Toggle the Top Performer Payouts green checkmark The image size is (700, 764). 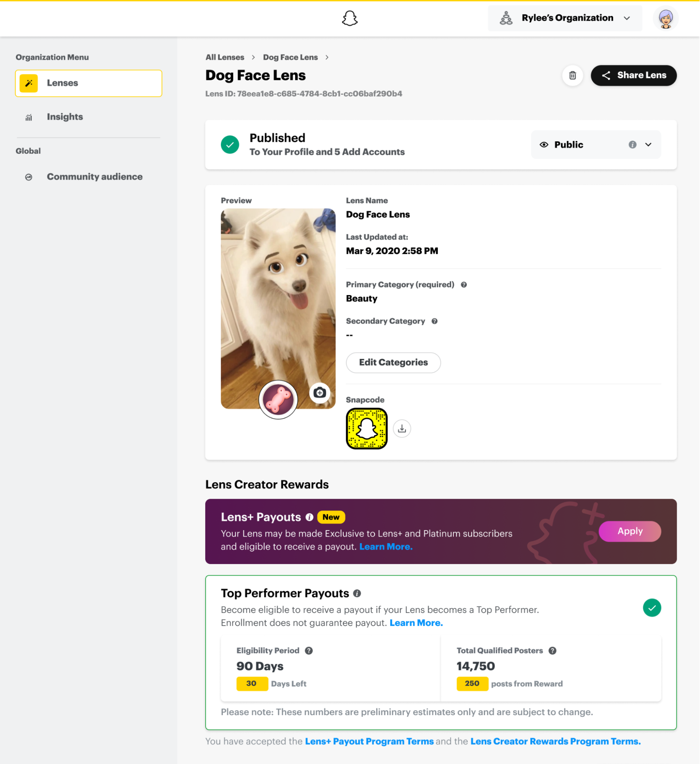652,608
